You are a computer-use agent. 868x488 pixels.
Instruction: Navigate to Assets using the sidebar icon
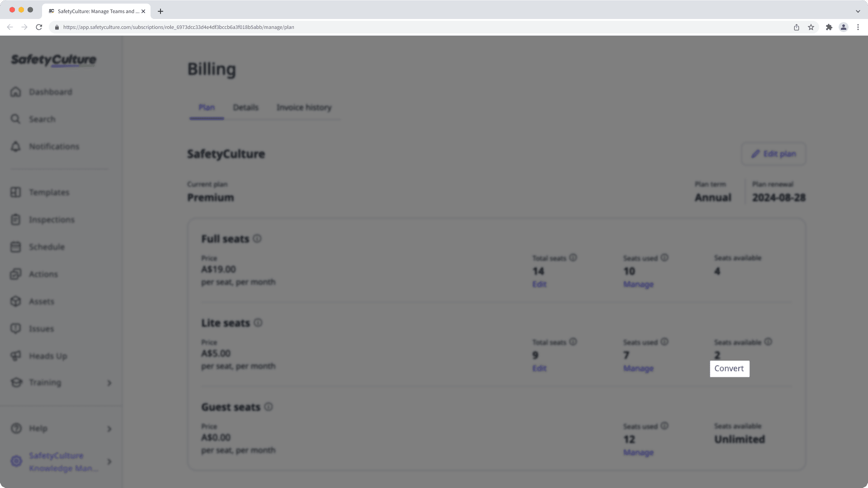click(42, 301)
